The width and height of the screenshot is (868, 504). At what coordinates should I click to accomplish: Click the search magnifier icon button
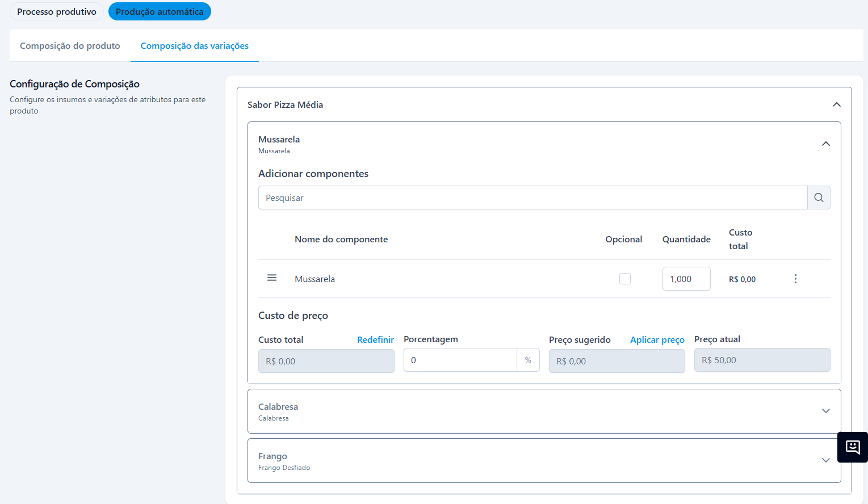pos(819,198)
